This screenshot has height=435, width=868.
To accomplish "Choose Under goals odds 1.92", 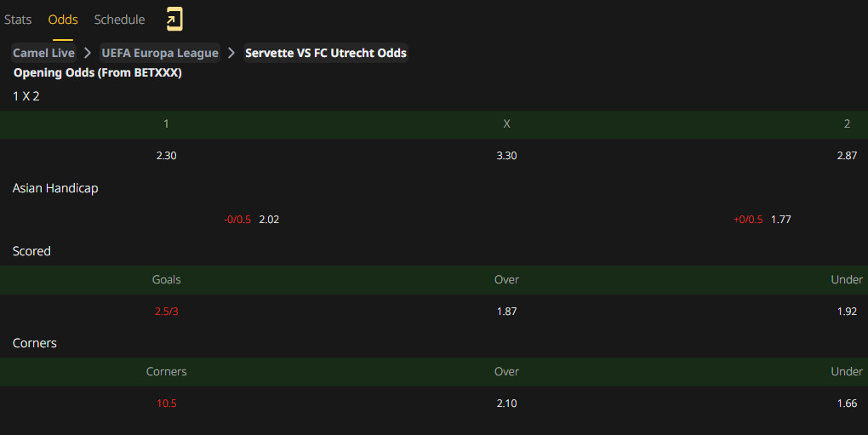I will (x=847, y=311).
